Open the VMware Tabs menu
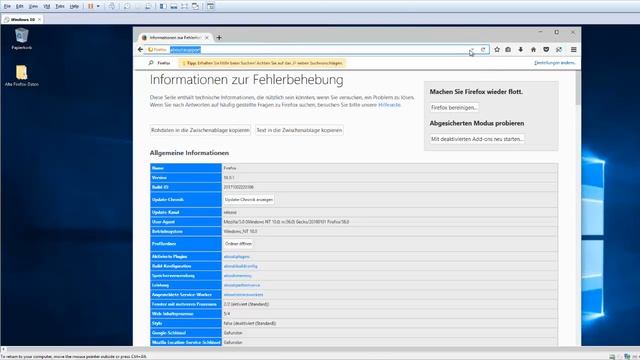Screen dimensions: 640x360 coord(60,7)
